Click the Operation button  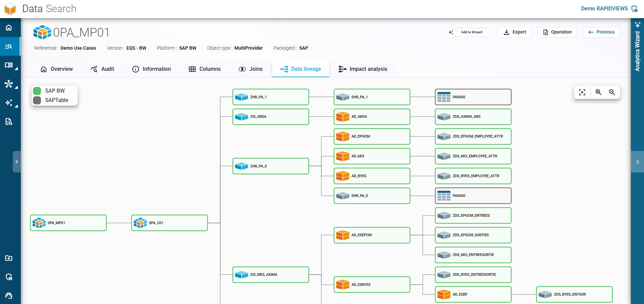[557, 32]
